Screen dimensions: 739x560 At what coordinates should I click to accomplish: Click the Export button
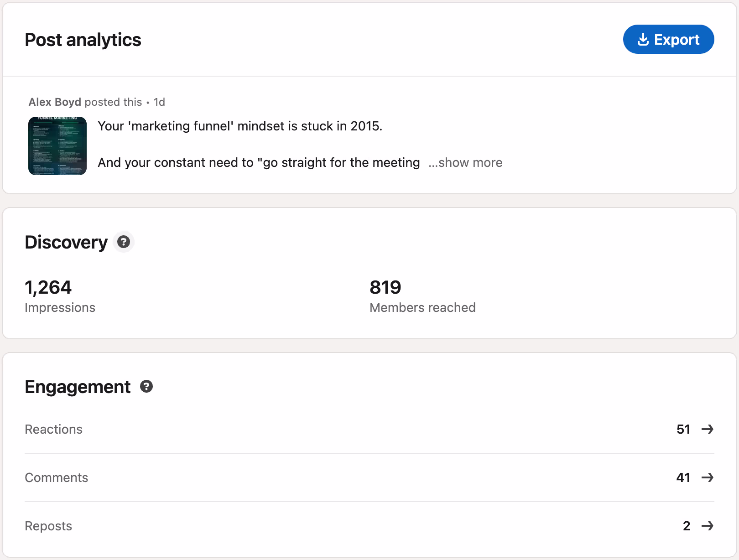pyautogui.click(x=669, y=39)
